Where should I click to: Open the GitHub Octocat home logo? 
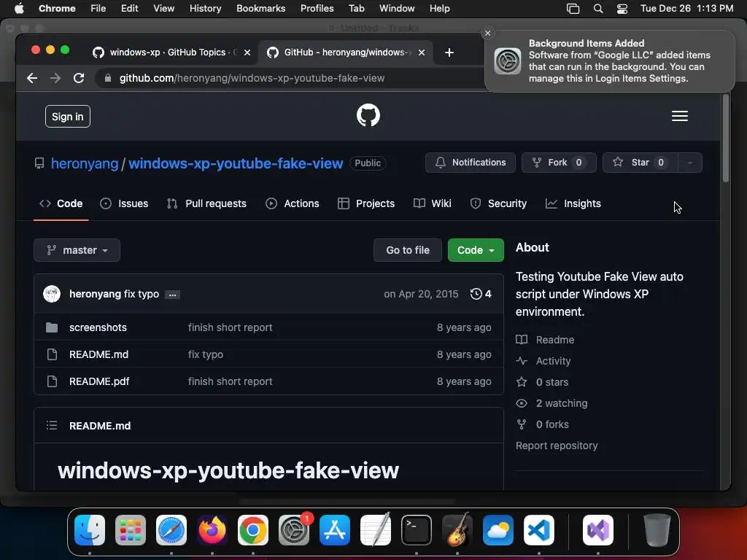click(368, 116)
